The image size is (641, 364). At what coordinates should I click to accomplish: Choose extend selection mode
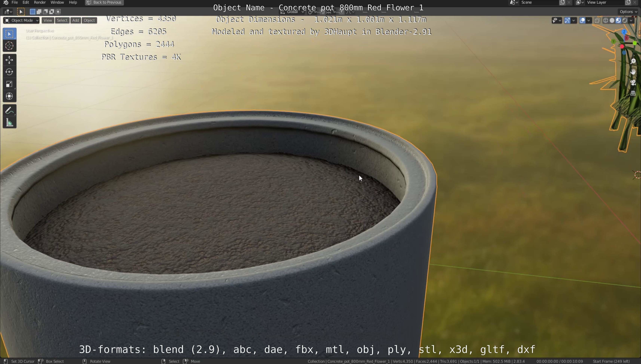(39, 12)
